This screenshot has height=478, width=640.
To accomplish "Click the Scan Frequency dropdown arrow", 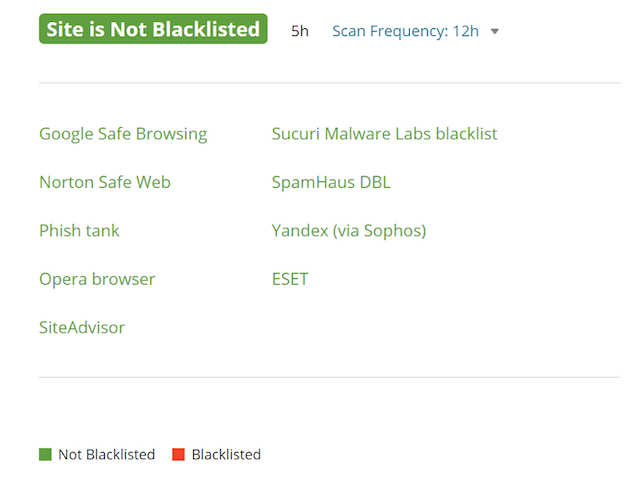I will (495, 31).
